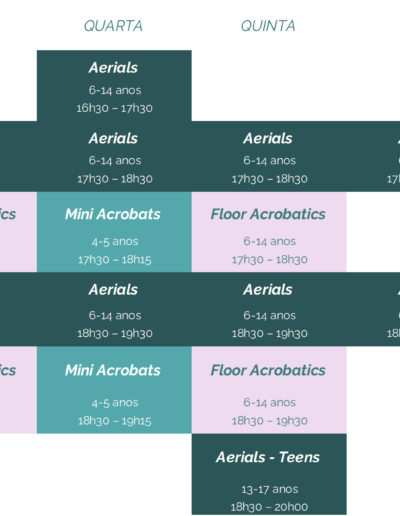Click the first Mini Acrobats title

[113, 214]
